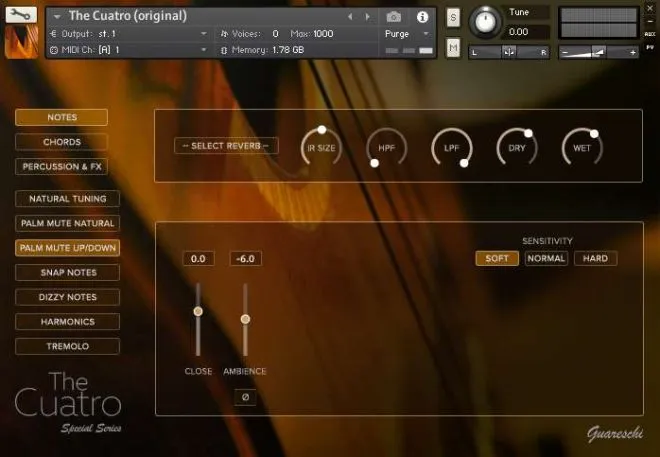
Task: Click the AMBIENCE value -6.0
Action: pyautogui.click(x=245, y=258)
